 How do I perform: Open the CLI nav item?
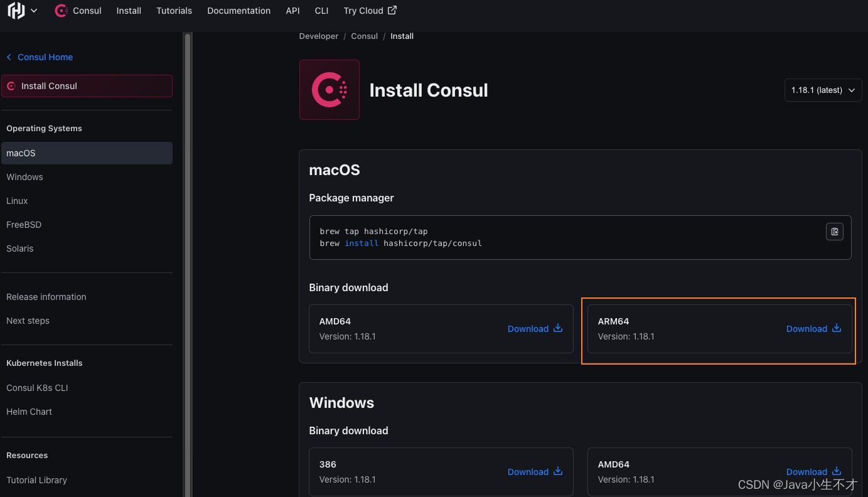tap(321, 11)
